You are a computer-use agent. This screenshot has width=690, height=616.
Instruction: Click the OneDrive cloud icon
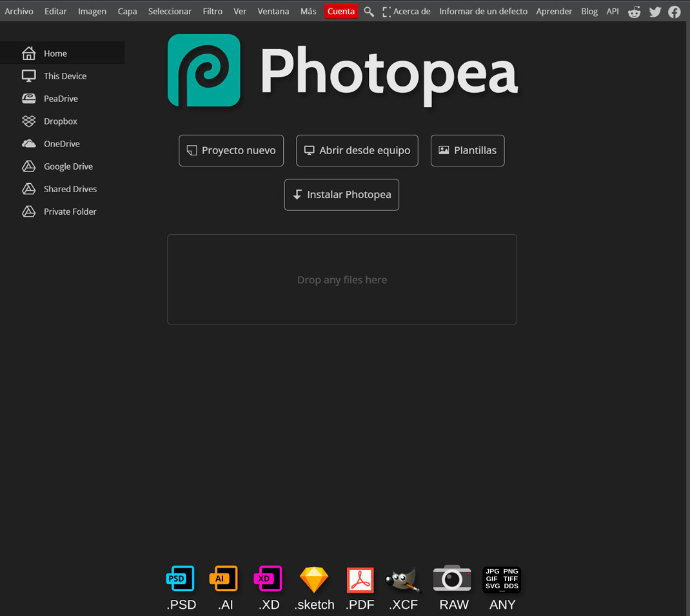(x=28, y=144)
